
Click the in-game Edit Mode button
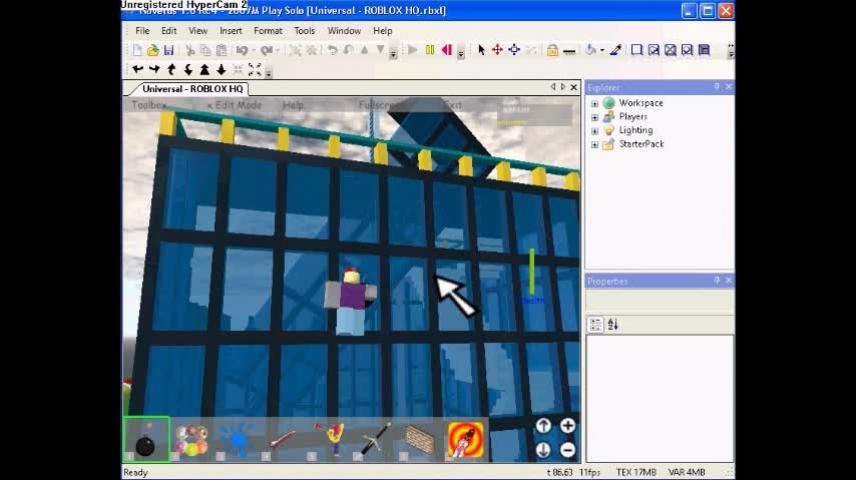tap(234, 105)
